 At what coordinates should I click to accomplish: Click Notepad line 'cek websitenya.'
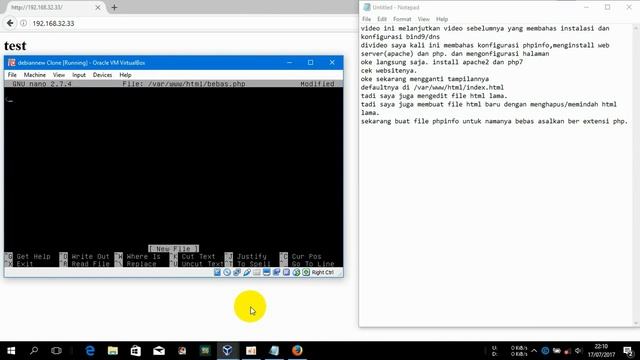(389, 71)
